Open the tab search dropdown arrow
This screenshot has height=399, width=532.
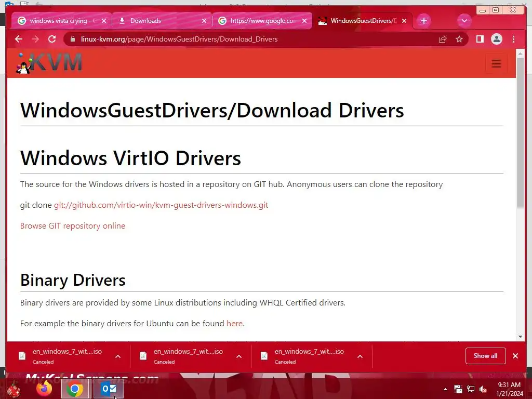click(464, 21)
